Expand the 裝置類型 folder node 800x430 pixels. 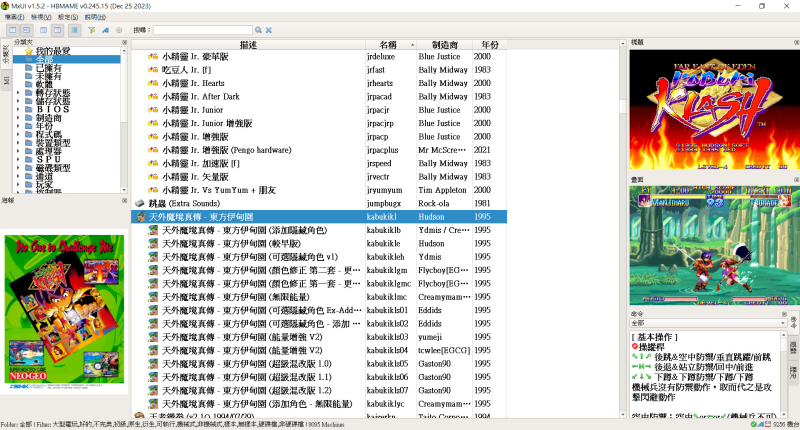(18, 143)
